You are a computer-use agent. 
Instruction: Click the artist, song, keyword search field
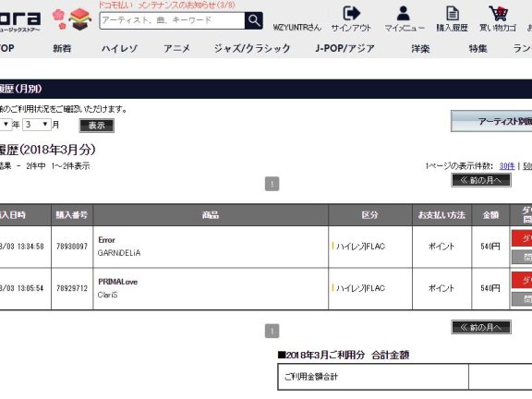(x=173, y=20)
